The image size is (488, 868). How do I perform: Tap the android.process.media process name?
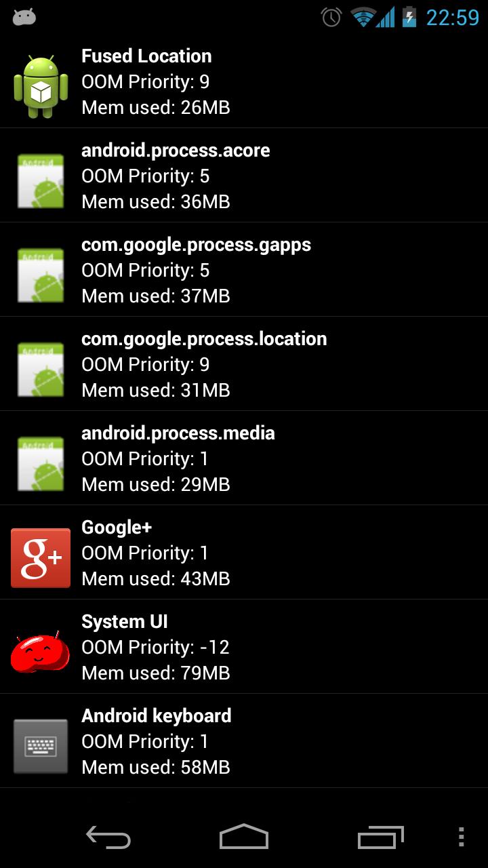point(178,433)
